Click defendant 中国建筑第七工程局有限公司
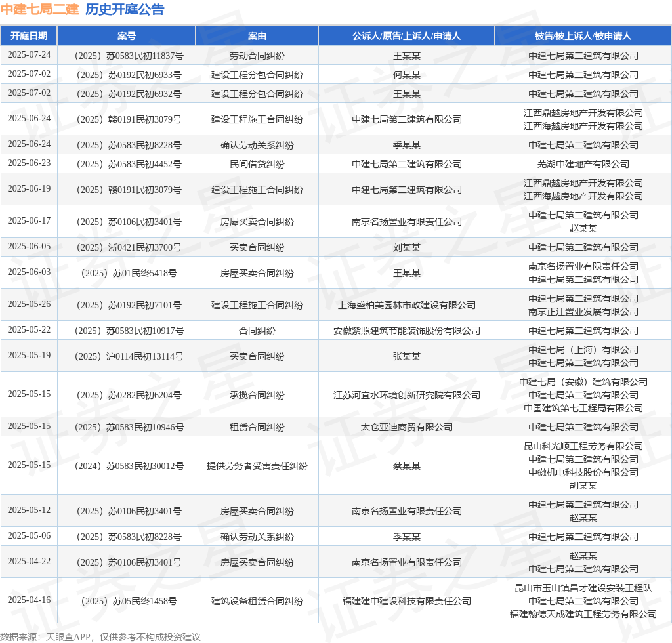The height and width of the screenshot is (643, 672). (583, 408)
